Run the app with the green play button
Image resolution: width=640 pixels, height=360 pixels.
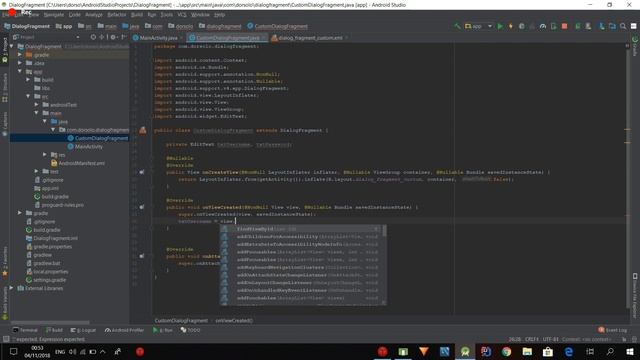[x=500, y=26]
